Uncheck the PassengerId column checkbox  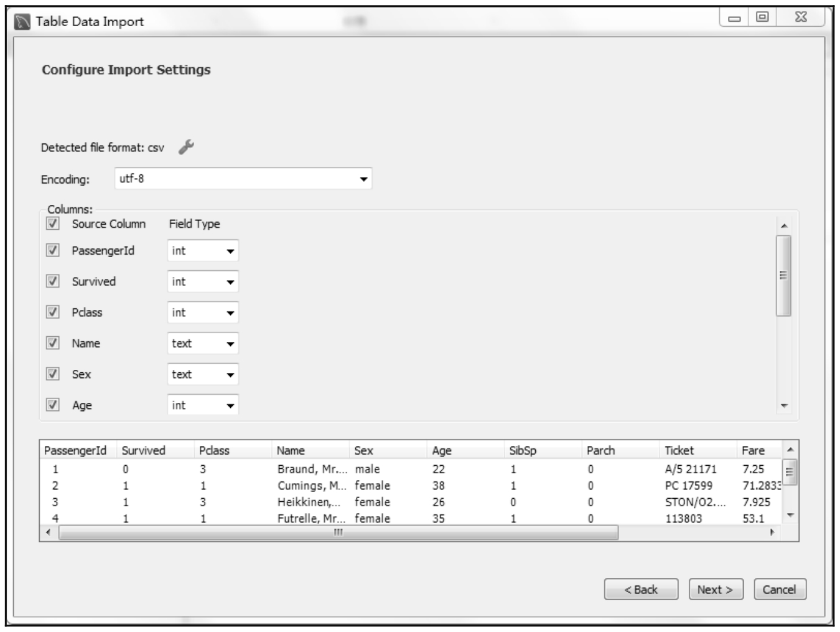(53, 250)
